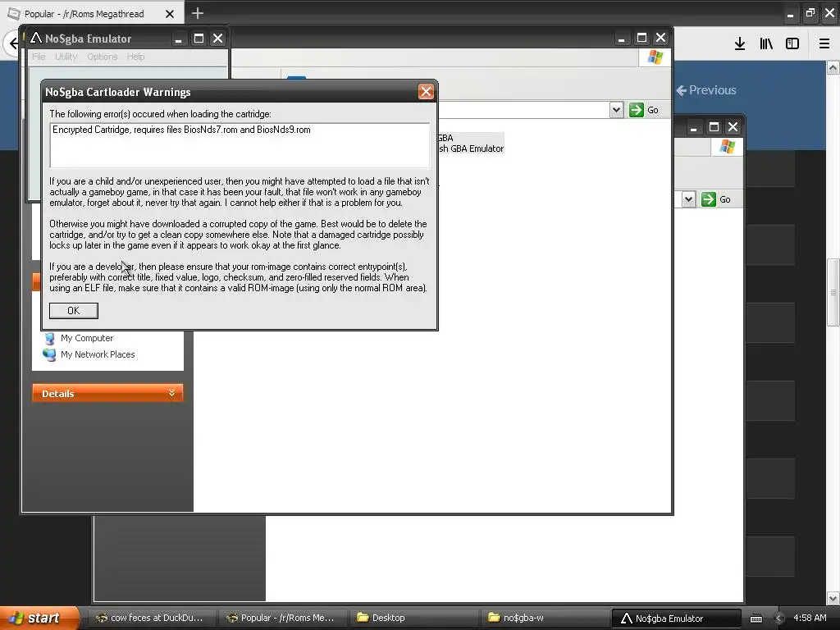Click the Windows logo in the front explorer window

pyautogui.click(x=655, y=57)
